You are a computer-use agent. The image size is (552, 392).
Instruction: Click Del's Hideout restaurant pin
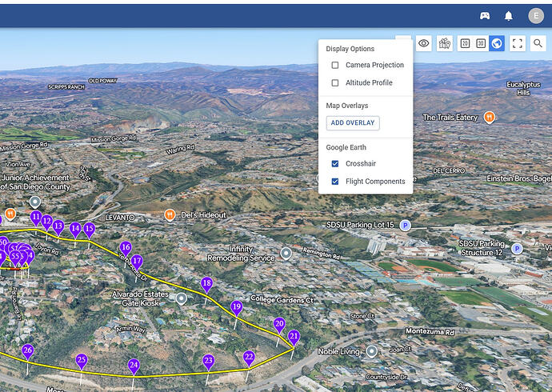(x=170, y=214)
